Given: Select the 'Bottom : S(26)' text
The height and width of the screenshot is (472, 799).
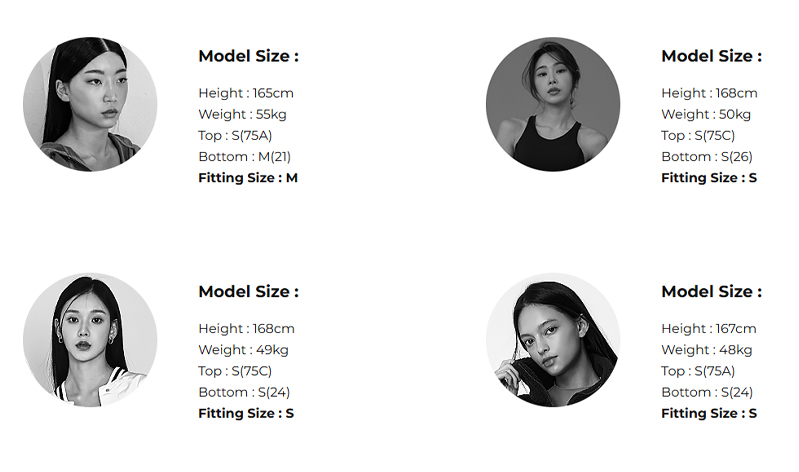Looking at the screenshot, I should [x=707, y=156].
